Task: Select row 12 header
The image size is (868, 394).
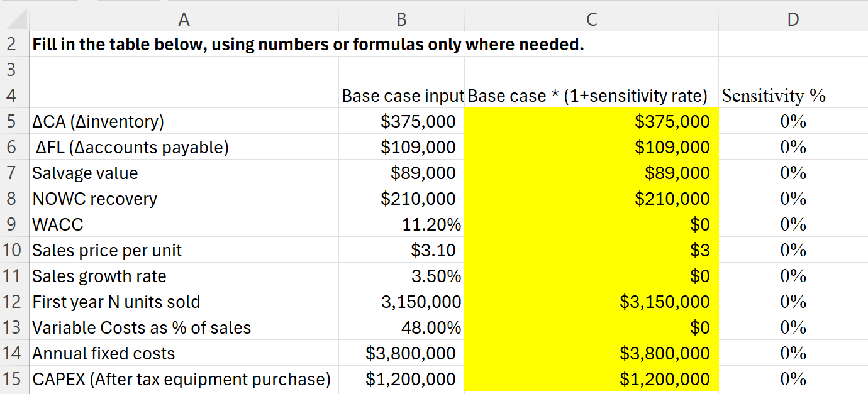Action: [14, 302]
